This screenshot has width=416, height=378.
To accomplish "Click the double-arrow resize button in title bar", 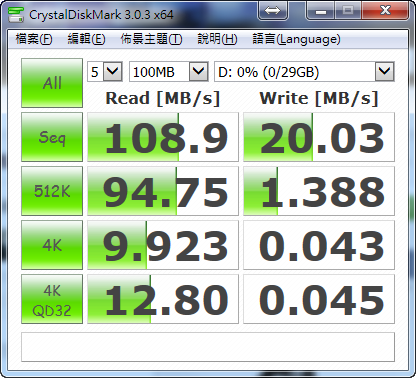I will pyautogui.click(x=273, y=11).
